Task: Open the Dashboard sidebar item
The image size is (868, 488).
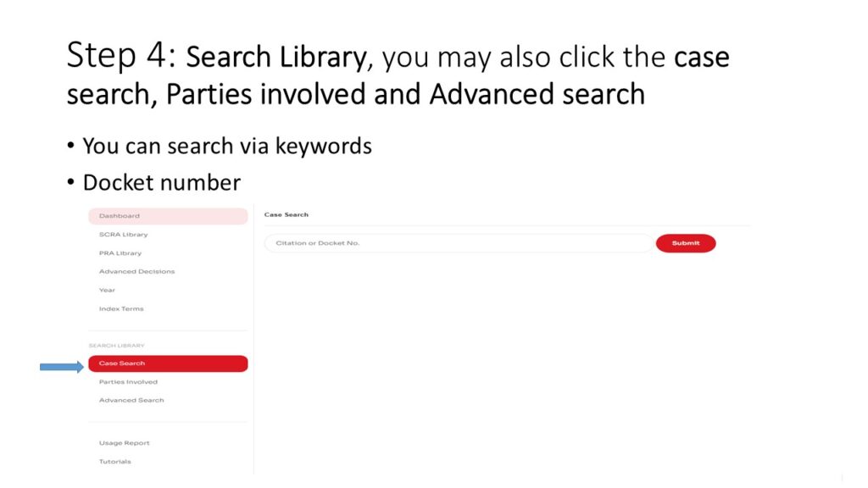Action: click(120, 216)
